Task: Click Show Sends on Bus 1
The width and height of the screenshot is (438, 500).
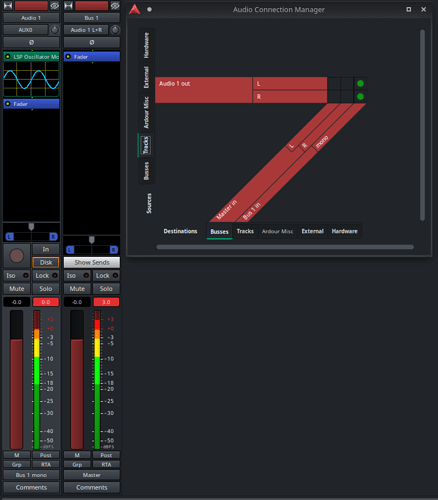Action: point(92,262)
